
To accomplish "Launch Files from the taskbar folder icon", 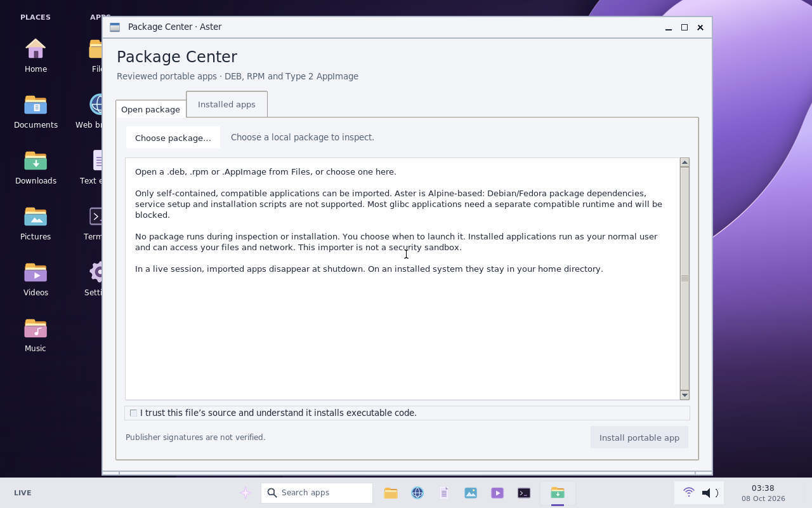I will pyautogui.click(x=391, y=493).
